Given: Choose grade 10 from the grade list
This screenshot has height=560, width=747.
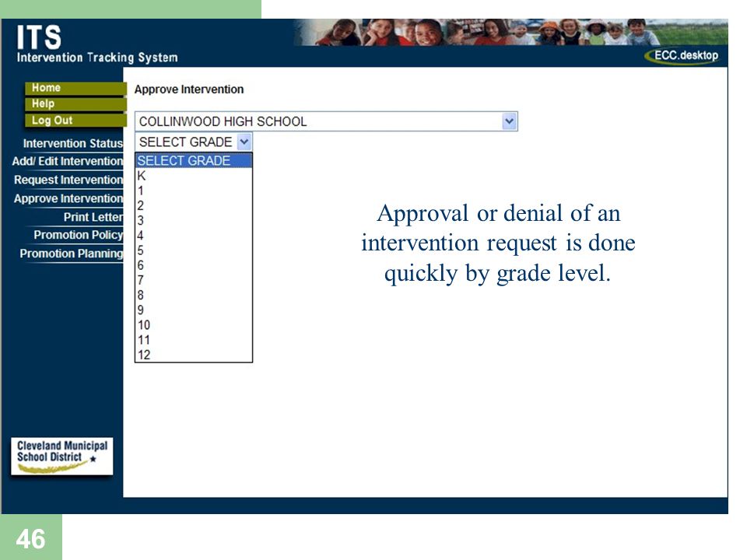Looking at the screenshot, I should pyautogui.click(x=194, y=325).
